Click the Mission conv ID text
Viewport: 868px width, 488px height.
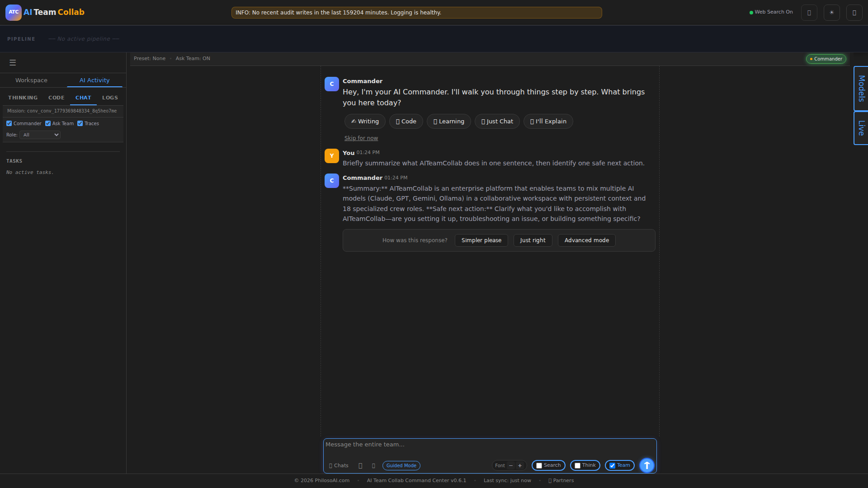[x=62, y=111]
